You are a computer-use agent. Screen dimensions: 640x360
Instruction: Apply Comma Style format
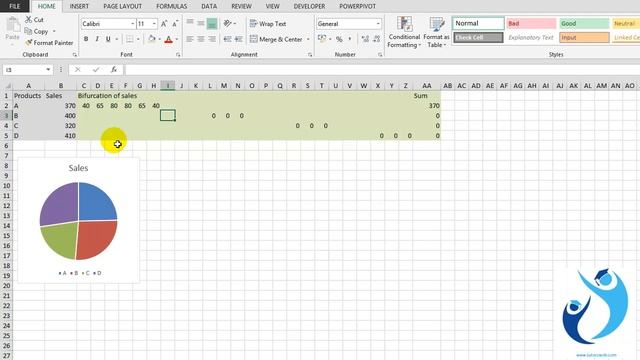point(350,39)
